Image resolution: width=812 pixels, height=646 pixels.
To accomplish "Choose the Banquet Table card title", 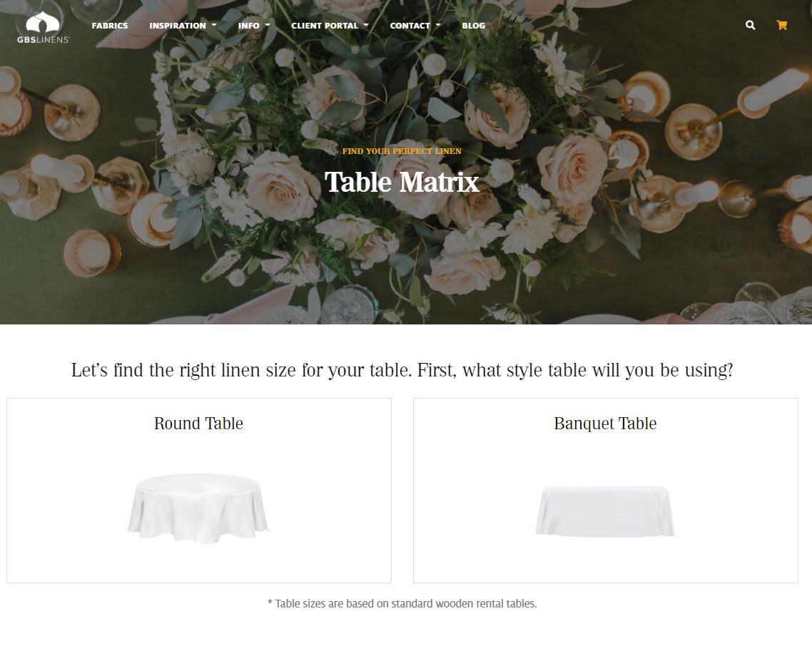I will tap(605, 424).
